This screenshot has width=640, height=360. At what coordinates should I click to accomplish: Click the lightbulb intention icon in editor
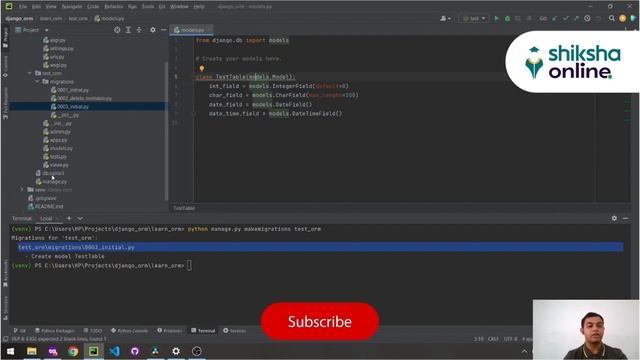pyautogui.click(x=202, y=69)
